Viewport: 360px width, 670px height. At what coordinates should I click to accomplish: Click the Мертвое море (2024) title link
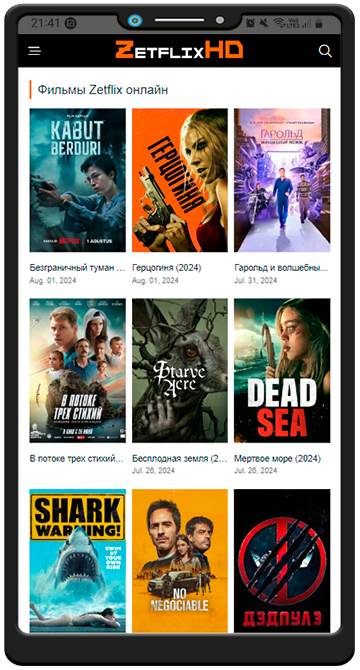click(x=278, y=458)
